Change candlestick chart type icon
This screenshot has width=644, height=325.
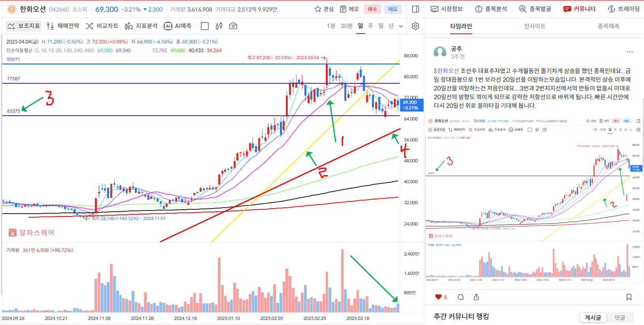click(219, 26)
